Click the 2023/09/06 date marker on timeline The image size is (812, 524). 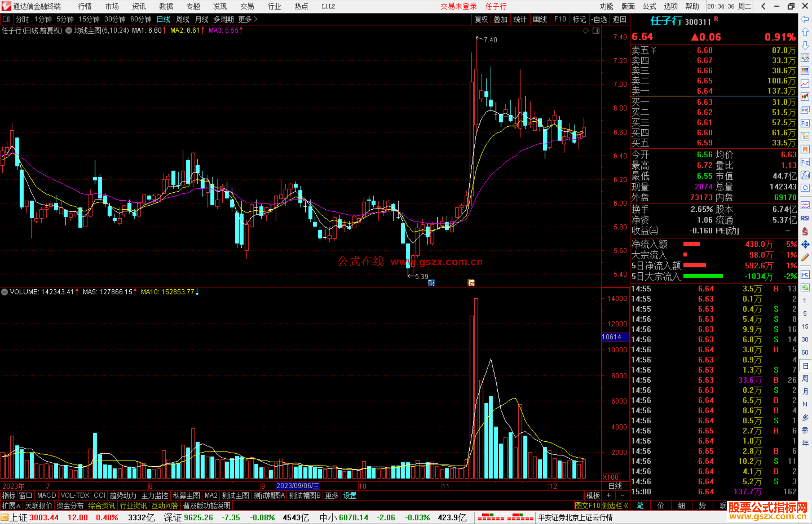pos(298,486)
